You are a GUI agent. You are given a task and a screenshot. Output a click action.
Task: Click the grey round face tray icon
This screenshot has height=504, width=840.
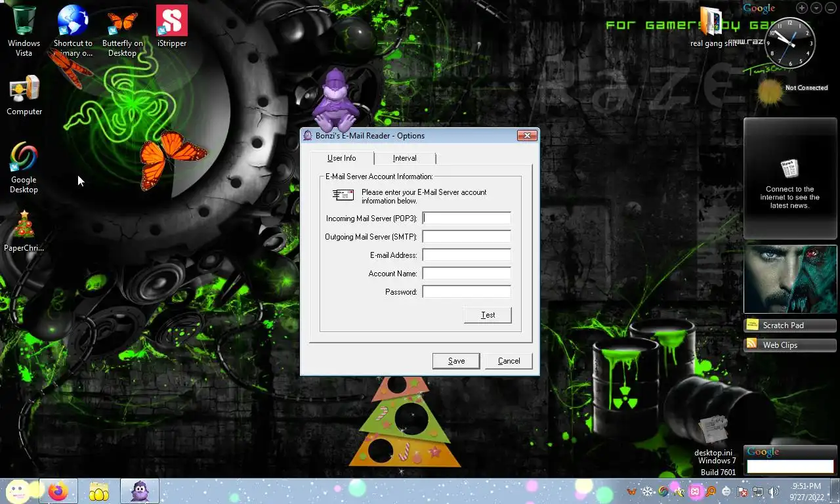726,491
